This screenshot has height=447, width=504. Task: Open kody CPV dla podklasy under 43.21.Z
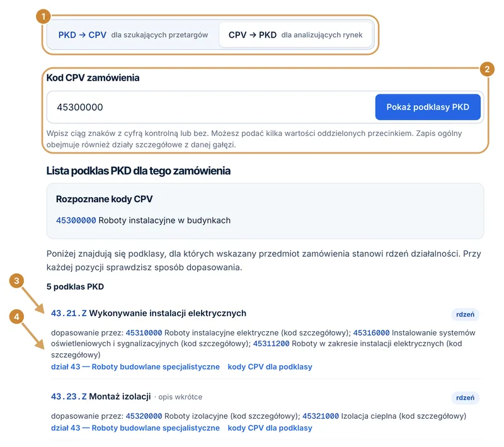270,366
